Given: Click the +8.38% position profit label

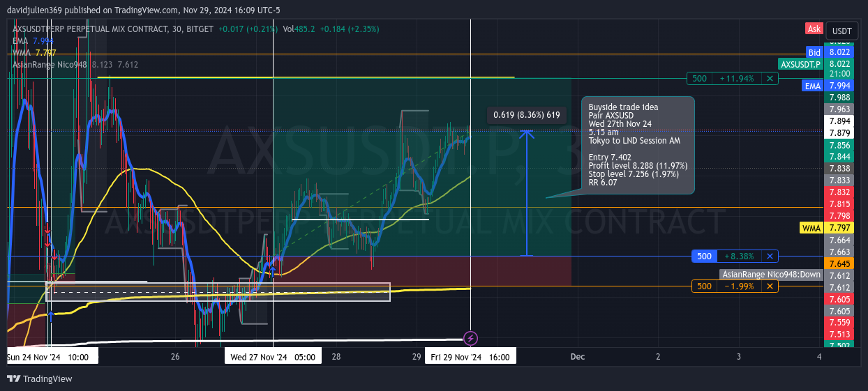Looking at the screenshot, I should 740,256.
